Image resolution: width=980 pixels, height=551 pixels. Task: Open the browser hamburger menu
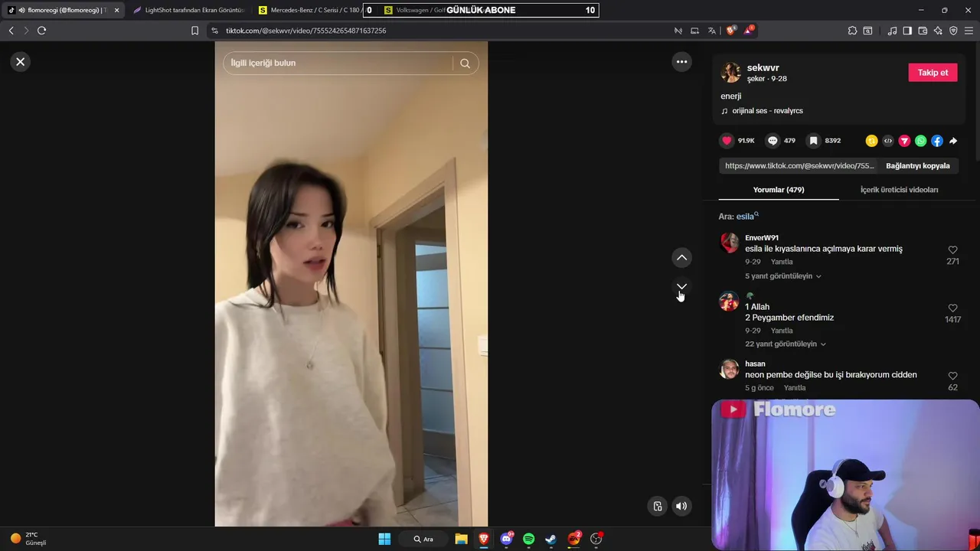[969, 31]
